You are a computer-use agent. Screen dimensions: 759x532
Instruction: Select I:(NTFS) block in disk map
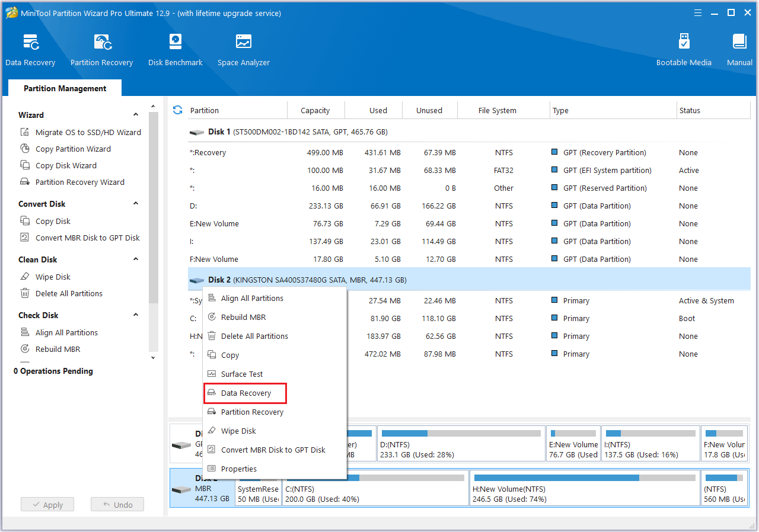coord(650,443)
